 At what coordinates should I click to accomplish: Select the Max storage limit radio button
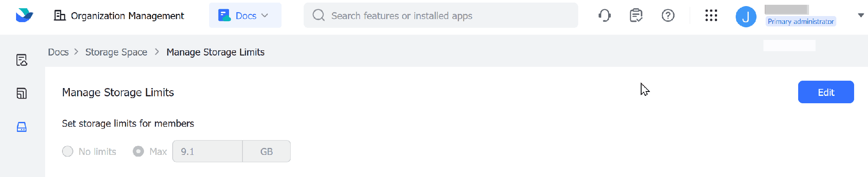(x=138, y=151)
